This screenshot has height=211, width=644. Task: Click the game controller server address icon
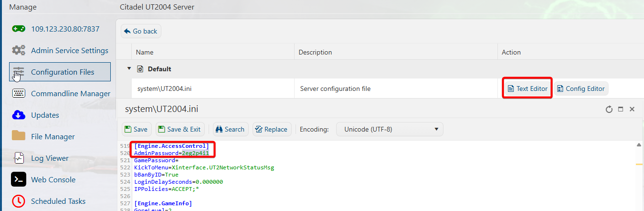19,29
